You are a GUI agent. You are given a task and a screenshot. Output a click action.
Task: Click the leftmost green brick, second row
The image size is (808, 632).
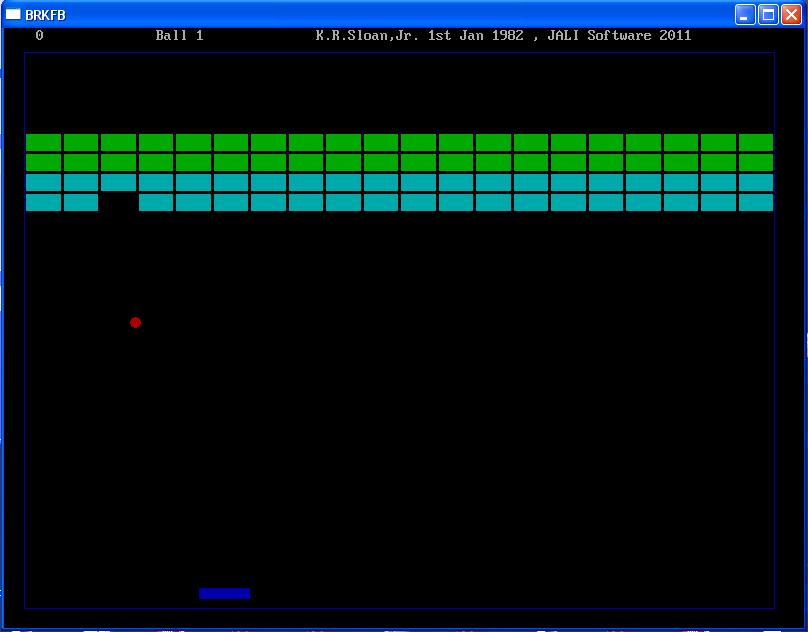tap(43, 162)
